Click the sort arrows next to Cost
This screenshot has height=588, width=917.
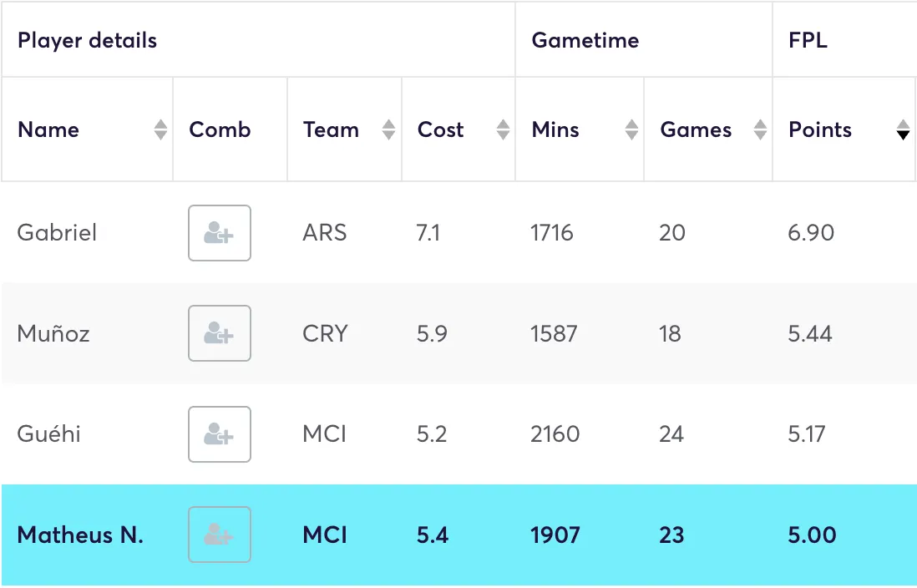click(x=502, y=129)
